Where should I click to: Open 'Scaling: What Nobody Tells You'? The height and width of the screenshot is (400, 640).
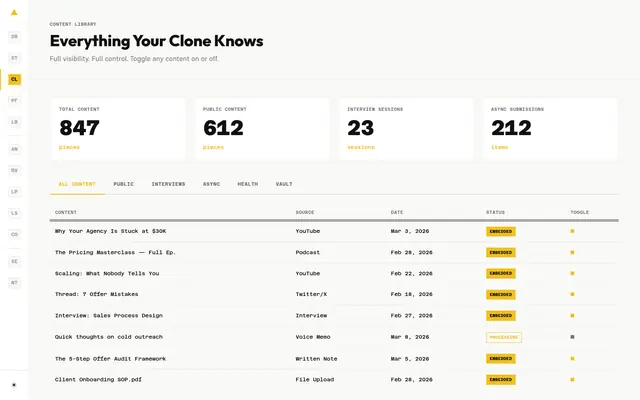(107, 273)
